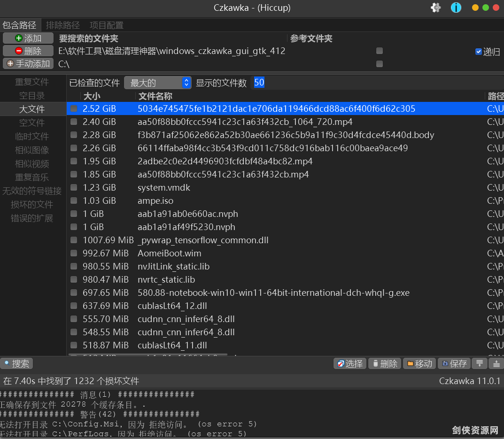Switch to the 排除路径 tab

click(x=62, y=25)
